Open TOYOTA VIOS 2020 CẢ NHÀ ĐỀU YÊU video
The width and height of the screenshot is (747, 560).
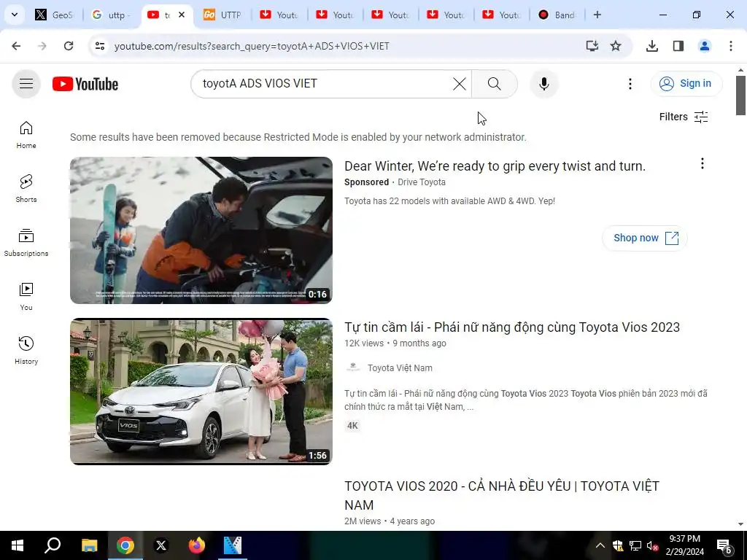tap(502, 495)
